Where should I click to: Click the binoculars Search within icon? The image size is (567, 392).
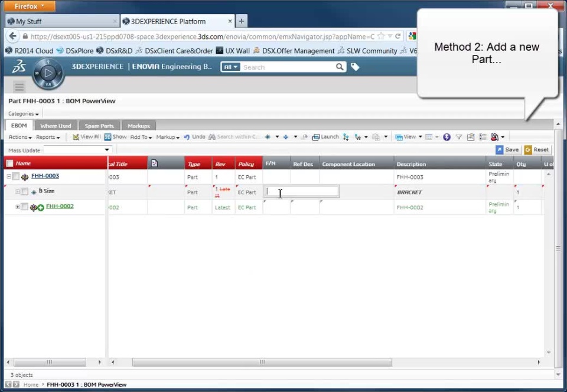pos(212,137)
